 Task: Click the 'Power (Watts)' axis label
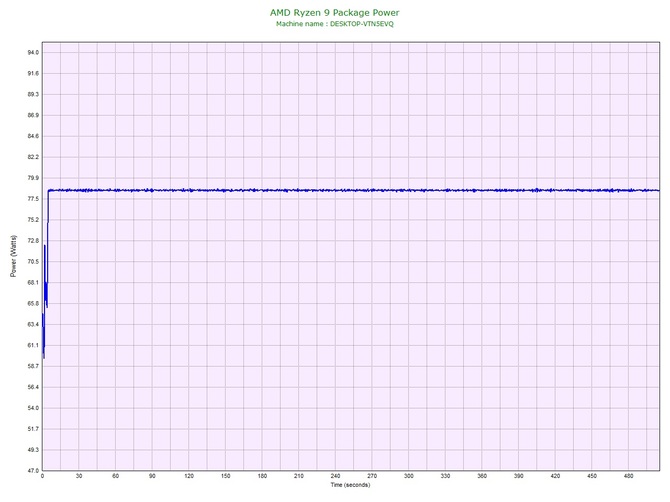[13, 256]
